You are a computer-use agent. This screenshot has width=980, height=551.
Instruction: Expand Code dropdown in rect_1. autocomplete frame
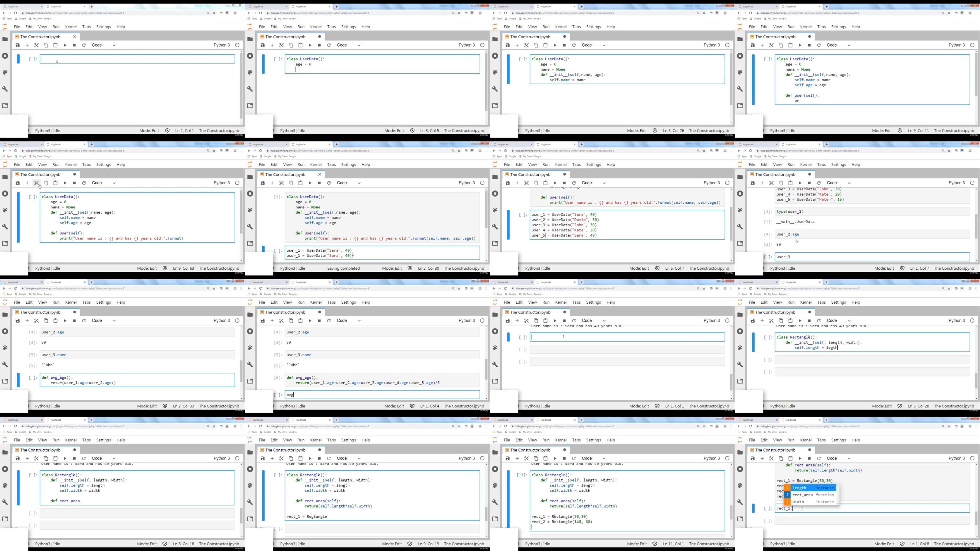point(839,458)
